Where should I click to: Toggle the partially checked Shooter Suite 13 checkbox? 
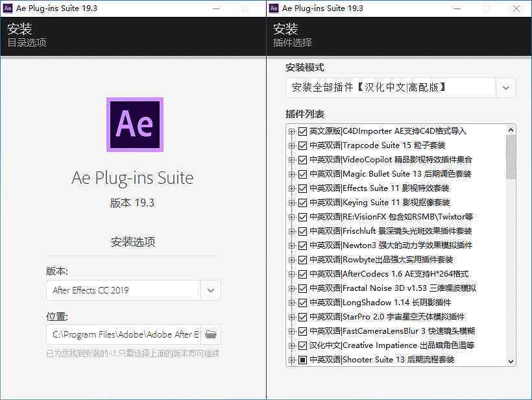point(302,360)
